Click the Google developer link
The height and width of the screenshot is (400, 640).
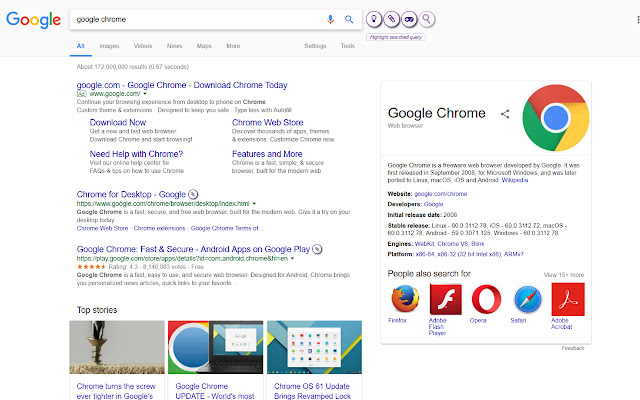433,204
